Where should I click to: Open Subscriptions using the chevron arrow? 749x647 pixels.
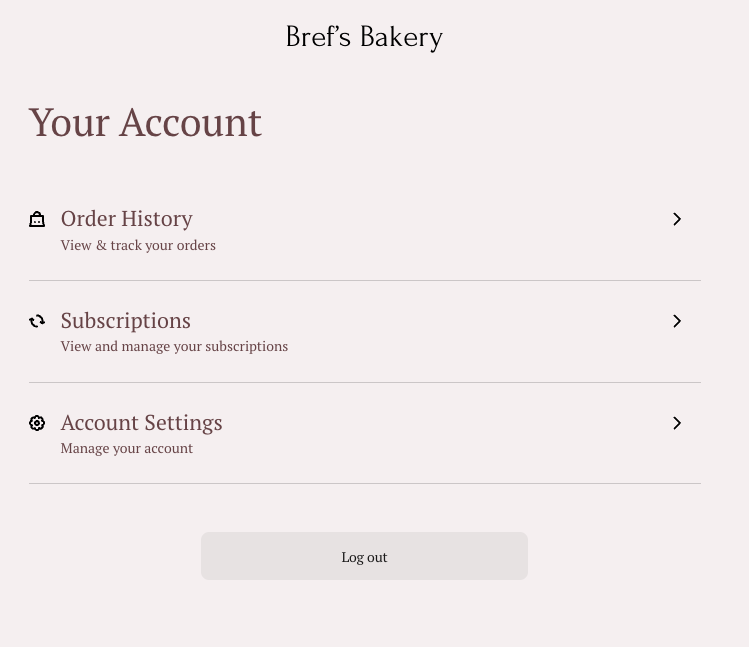pyautogui.click(x=677, y=321)
